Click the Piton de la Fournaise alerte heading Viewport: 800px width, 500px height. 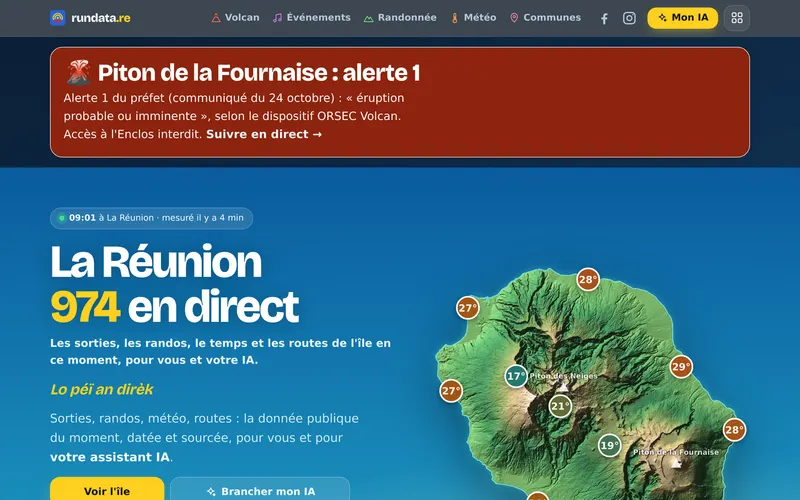coord(259,72)
